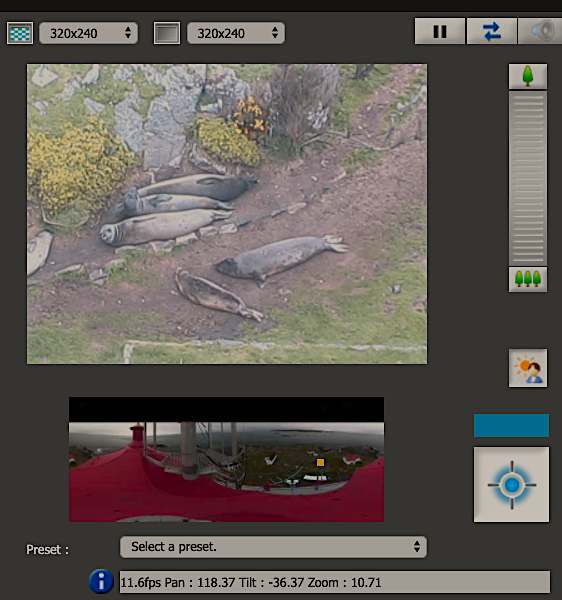Click the live seal video view
Screen dimensions: 562x600
(227, 214)
